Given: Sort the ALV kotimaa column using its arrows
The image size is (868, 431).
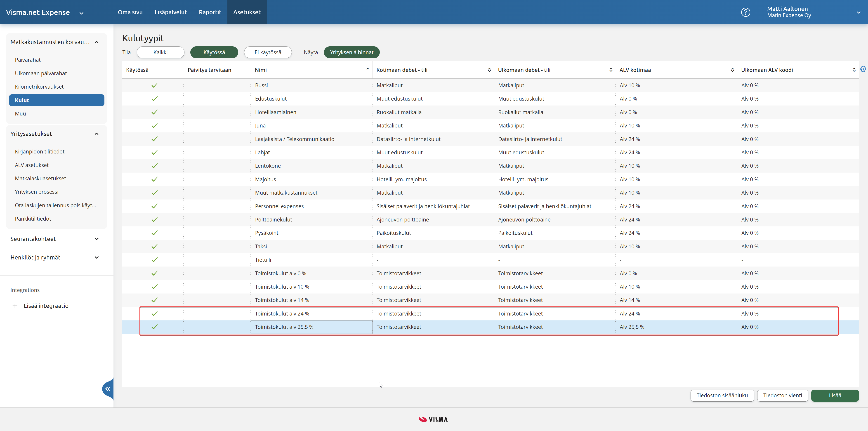Looking at the screenshot, I should click(x=732, y=70).
